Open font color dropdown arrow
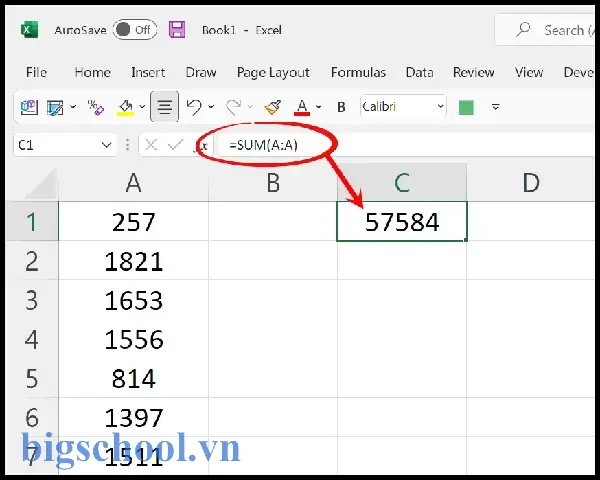Viewport: 600px width, 480px height. [x=318, y=107]
